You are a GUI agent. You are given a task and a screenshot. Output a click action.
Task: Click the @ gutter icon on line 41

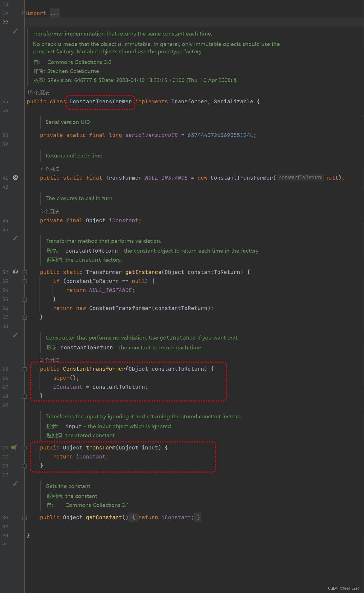tap(15, 177)
